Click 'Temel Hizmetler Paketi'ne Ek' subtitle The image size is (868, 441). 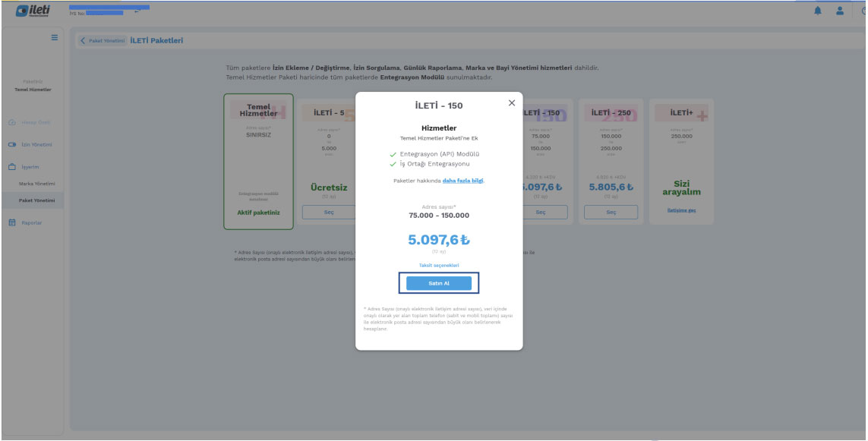click(x=439, y=138)
